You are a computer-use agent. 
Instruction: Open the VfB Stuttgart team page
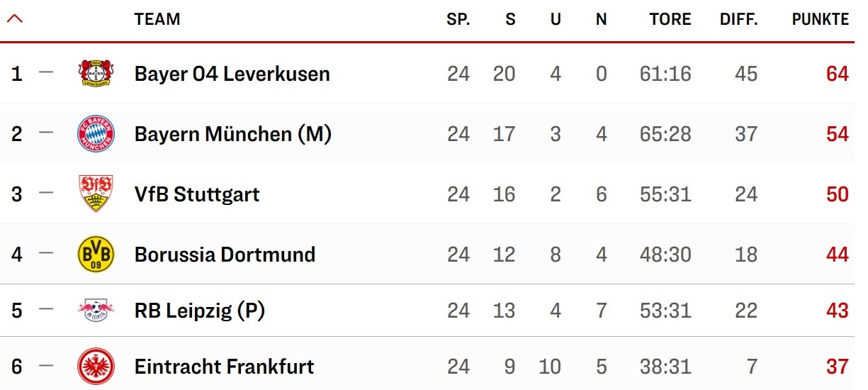pyautogui.click(x=197, y=194)
